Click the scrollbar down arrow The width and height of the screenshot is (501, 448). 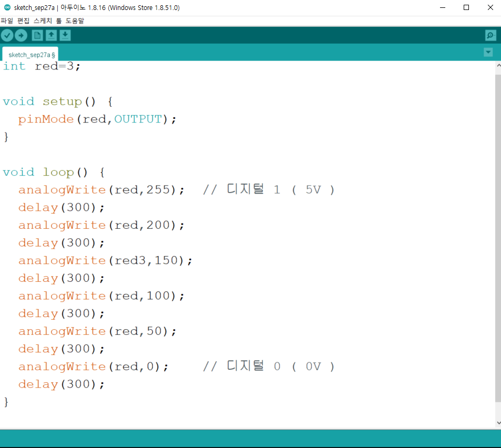coord(498,423)
